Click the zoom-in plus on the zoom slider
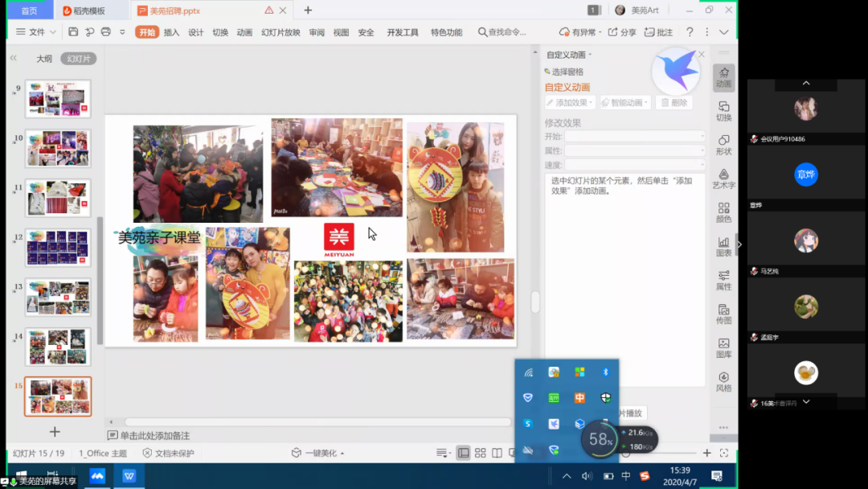The image size is (868, 489). [x=706, y=453]
